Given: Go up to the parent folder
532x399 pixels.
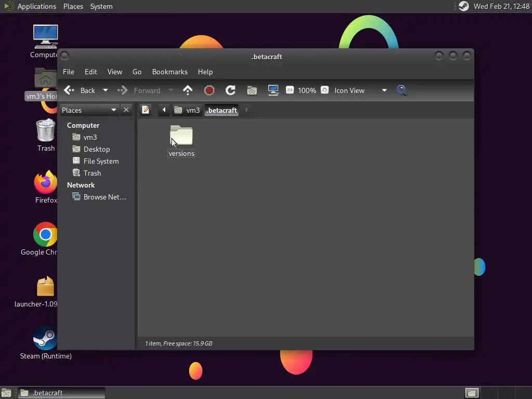Looking at the screenshot, I should (x=188, y=90).
